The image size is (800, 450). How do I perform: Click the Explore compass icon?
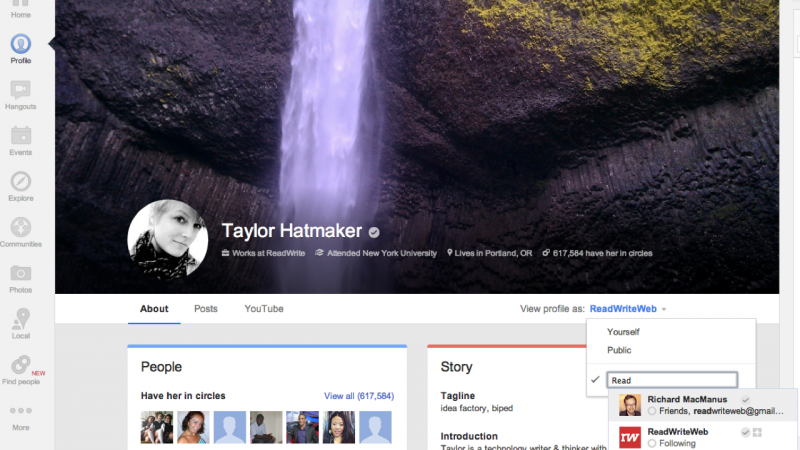tap(20, 182)
